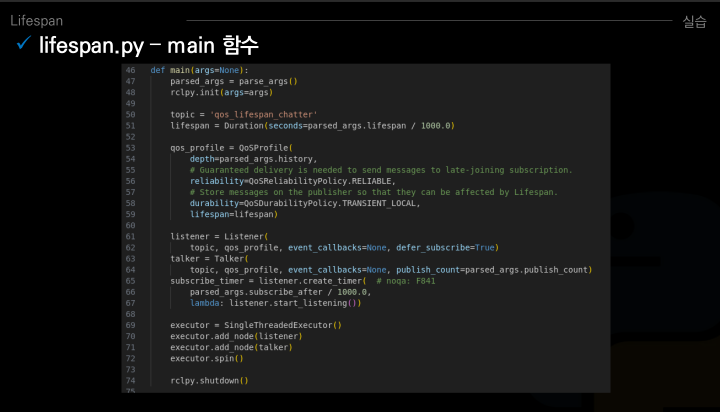Click the 'def main(args=None):' line

[199, 70]
